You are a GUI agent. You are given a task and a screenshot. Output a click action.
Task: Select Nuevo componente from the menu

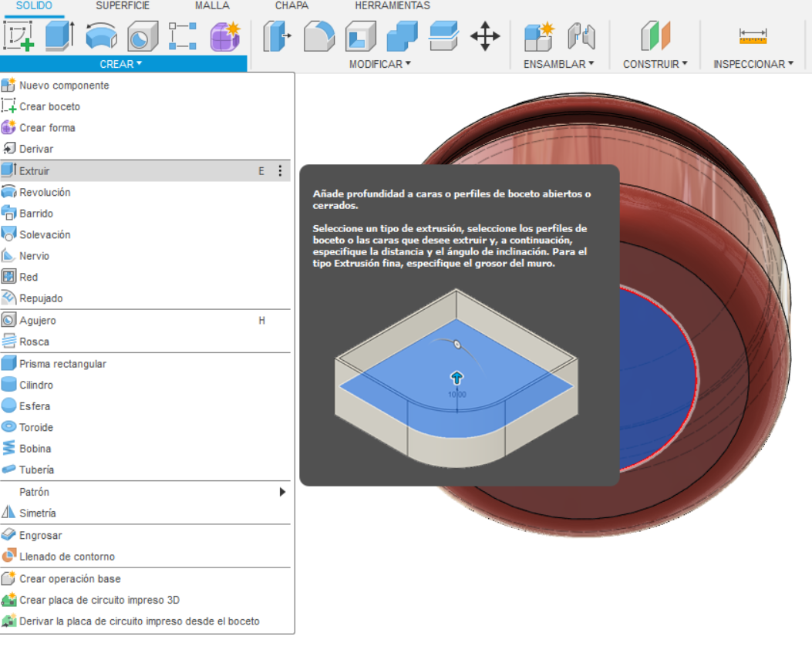[x=146, y=86]
